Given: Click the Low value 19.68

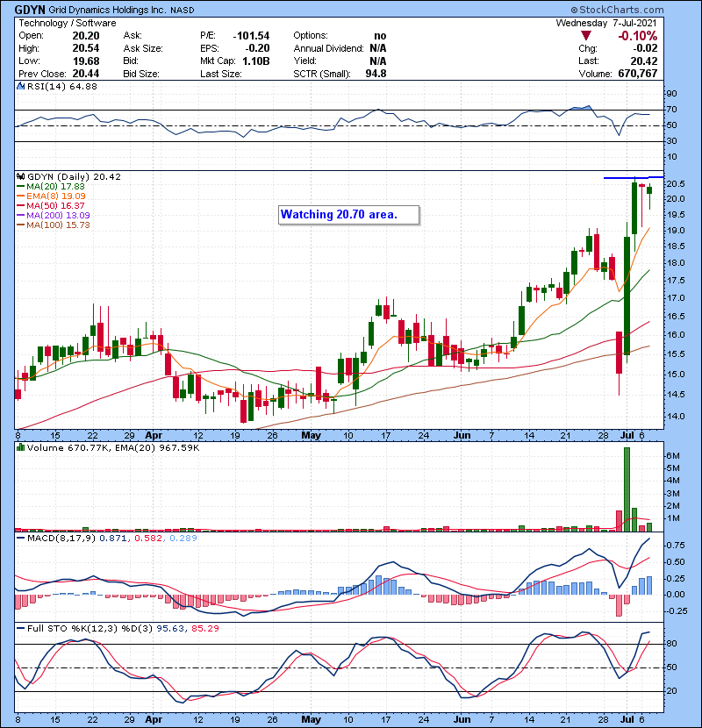Looking at the screenshot, I should 86,61.
